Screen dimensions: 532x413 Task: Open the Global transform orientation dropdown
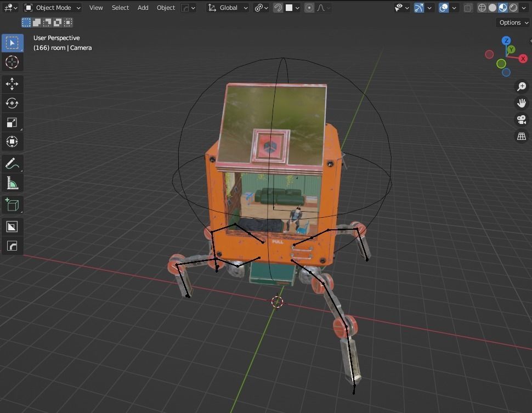coord(228,8)
